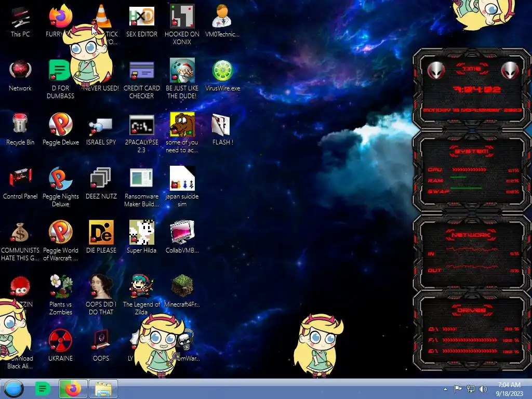Screen dimensions: 532x399
Task: Open japan suicide sim shortcut
Action: (x=182, y=187)
